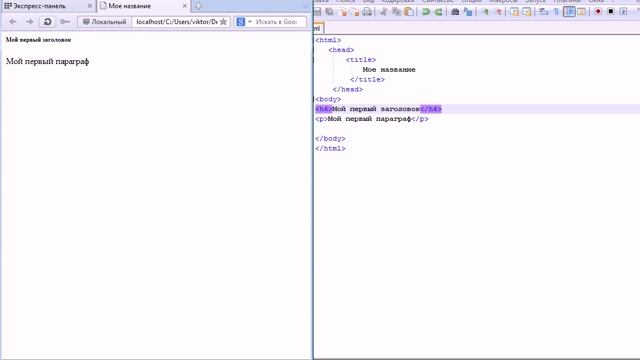Click the <head> tag in code

pos(341,50)
